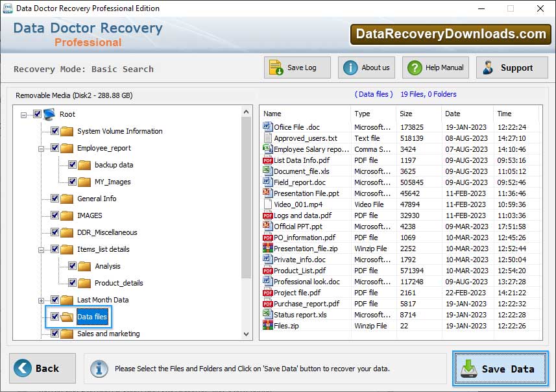
Task: Click the PowerPoint icon of Presentation File.ppt
Action: [x=267, y=193]
